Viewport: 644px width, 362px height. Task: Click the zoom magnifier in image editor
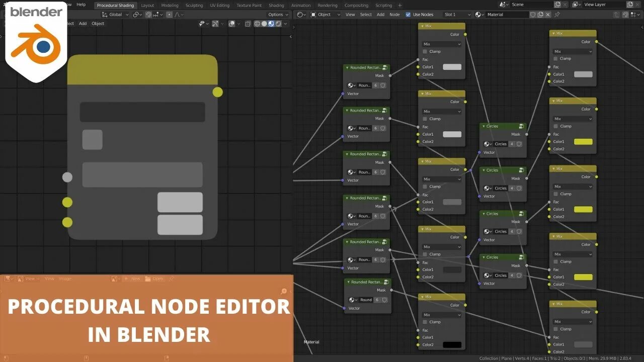pyautogui.click(x=284, y=291)
